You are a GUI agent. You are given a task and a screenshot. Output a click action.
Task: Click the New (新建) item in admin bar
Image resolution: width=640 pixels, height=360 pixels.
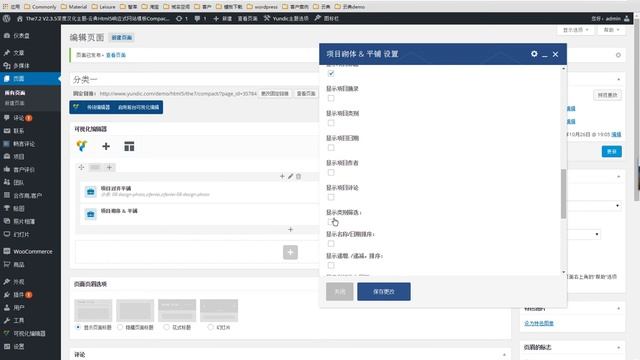(223, 19)
